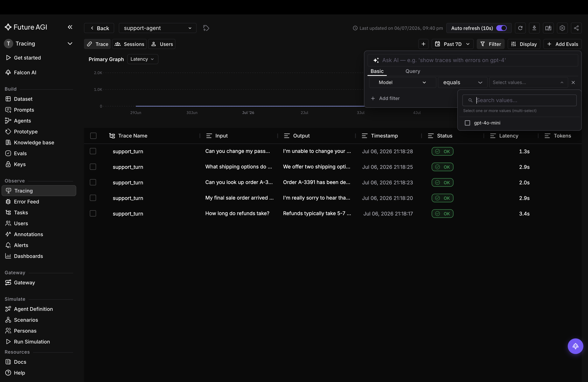Open Get started in the sidebar

pos(27,58)
